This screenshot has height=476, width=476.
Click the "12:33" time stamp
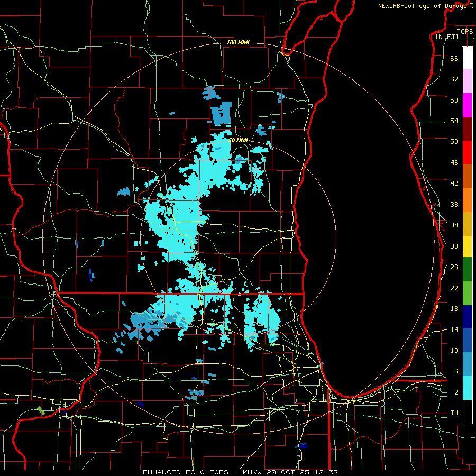326,472
